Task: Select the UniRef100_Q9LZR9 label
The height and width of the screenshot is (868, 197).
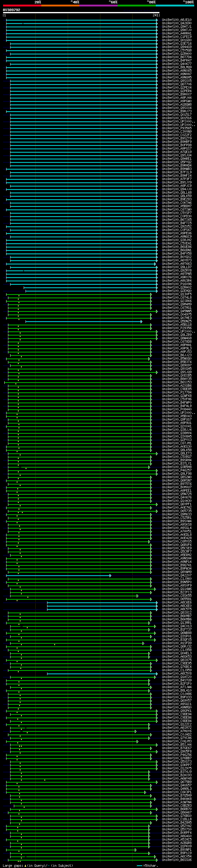Action: (177, 335)
